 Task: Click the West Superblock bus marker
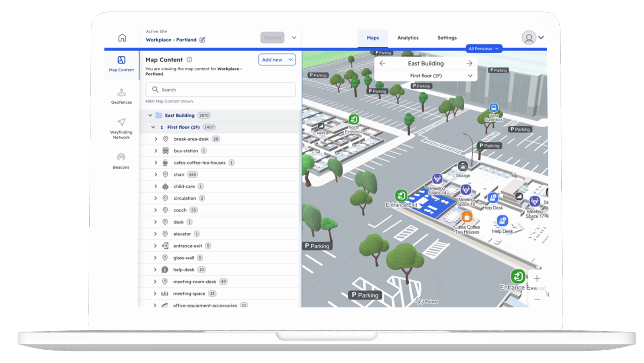tap(493, 108)
